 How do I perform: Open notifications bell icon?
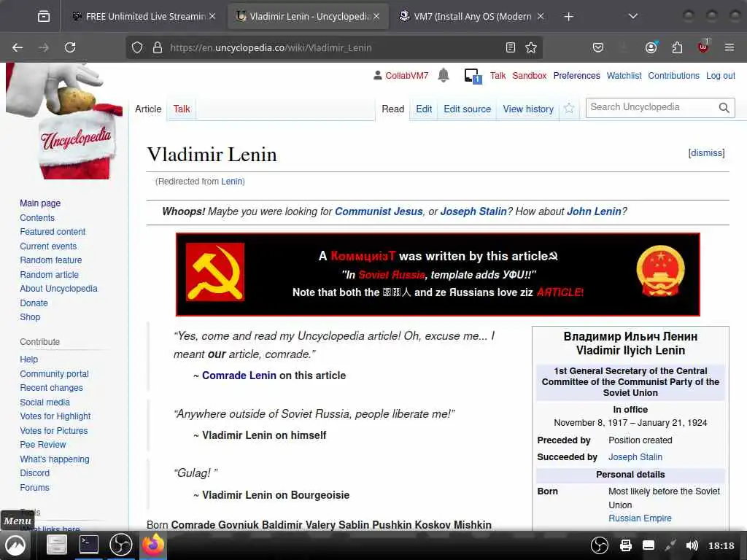(x=443, y=75)
